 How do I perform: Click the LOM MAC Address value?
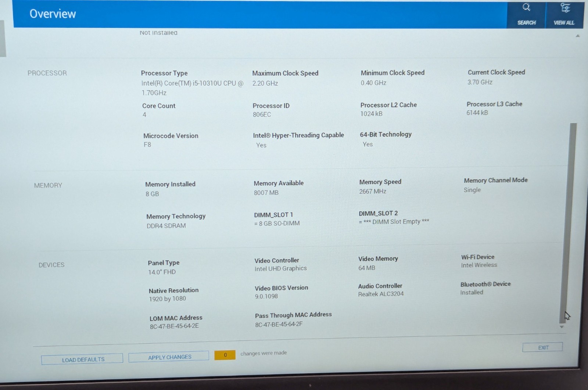coord(174,326)
